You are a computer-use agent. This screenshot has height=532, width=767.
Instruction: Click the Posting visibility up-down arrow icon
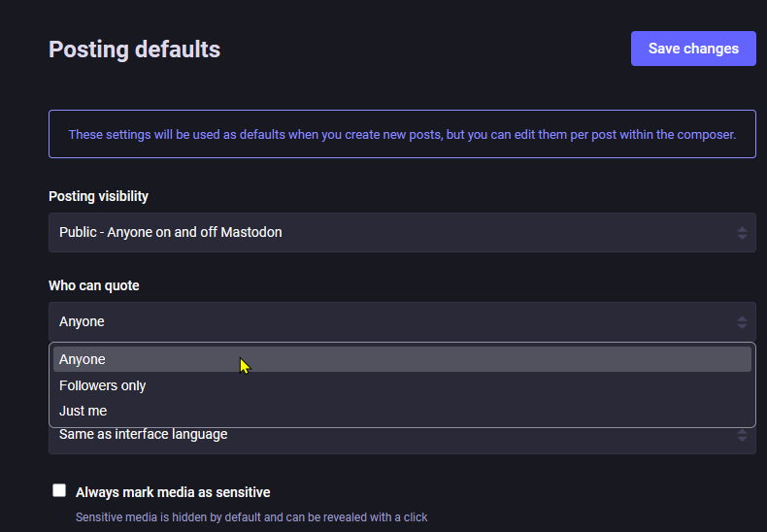pos(742,233)
